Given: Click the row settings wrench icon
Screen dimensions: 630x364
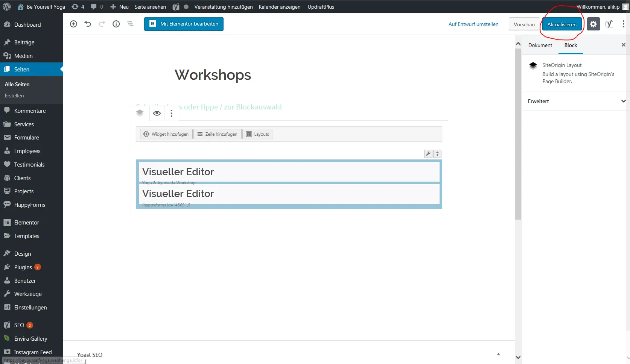Looking at the screenshot, I should [x=428, y=154].
